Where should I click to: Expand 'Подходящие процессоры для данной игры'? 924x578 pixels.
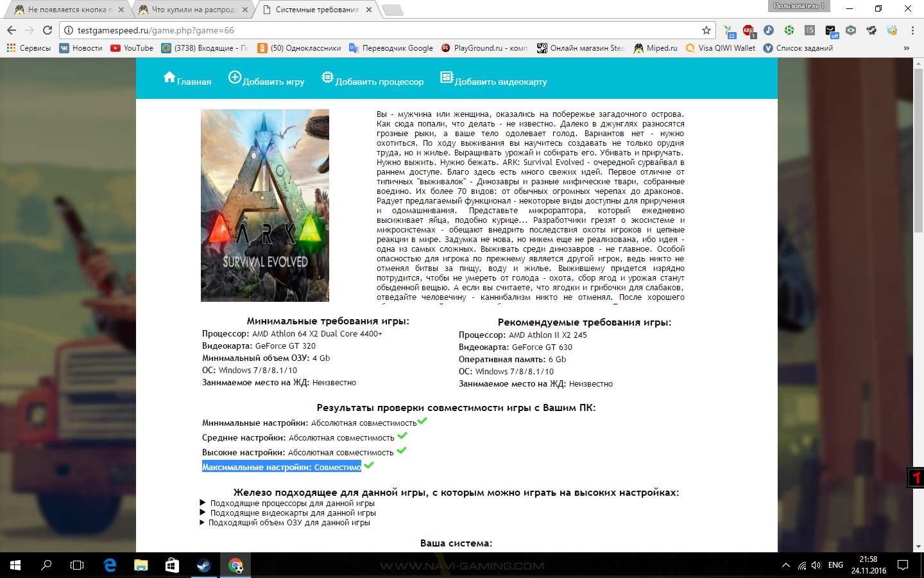click(x=287, y=504)
